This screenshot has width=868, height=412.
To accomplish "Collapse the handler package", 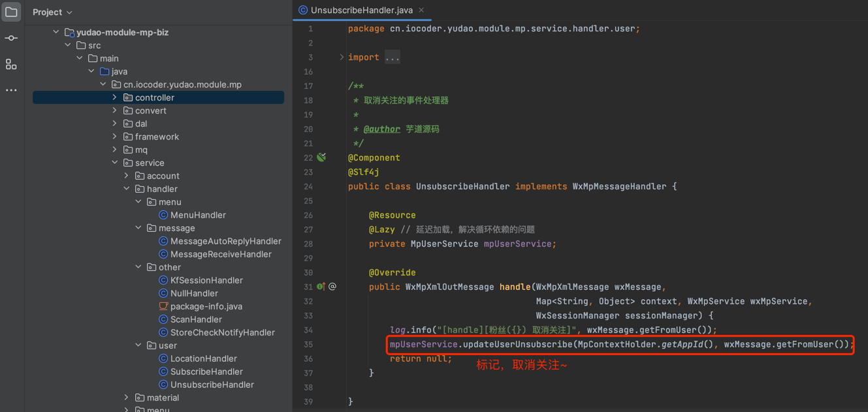I will tap(127, 189).
